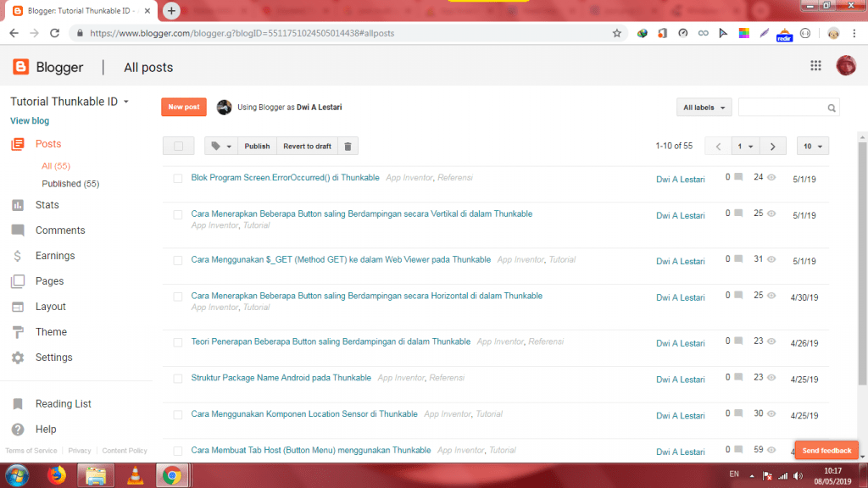
Task: Open Stats from the sidebar
Action: [47, 205]
